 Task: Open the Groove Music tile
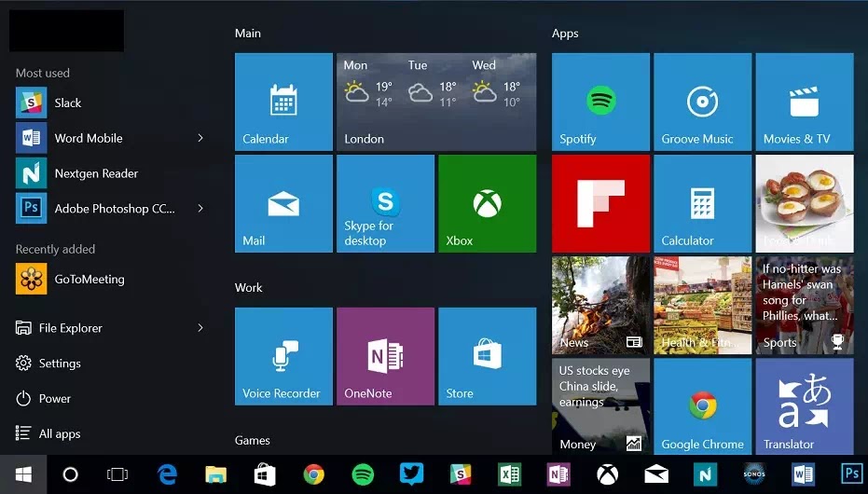click(x=702, y=102)
